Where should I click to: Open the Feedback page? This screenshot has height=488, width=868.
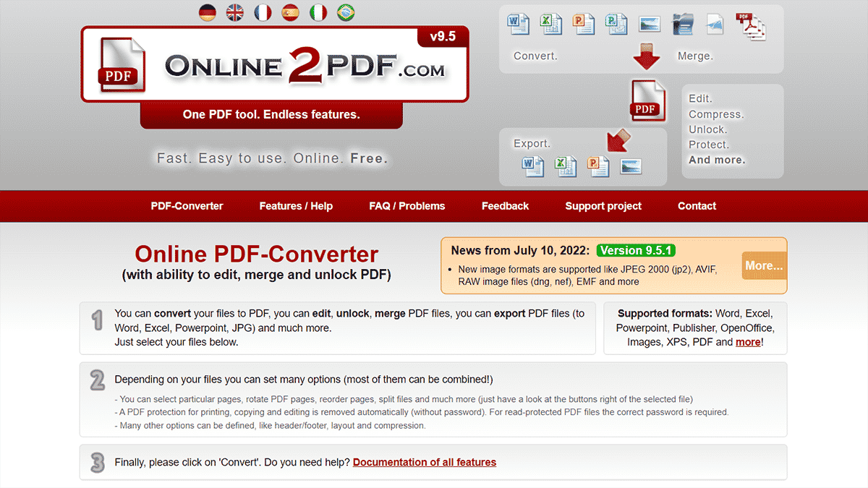[505, 206]
